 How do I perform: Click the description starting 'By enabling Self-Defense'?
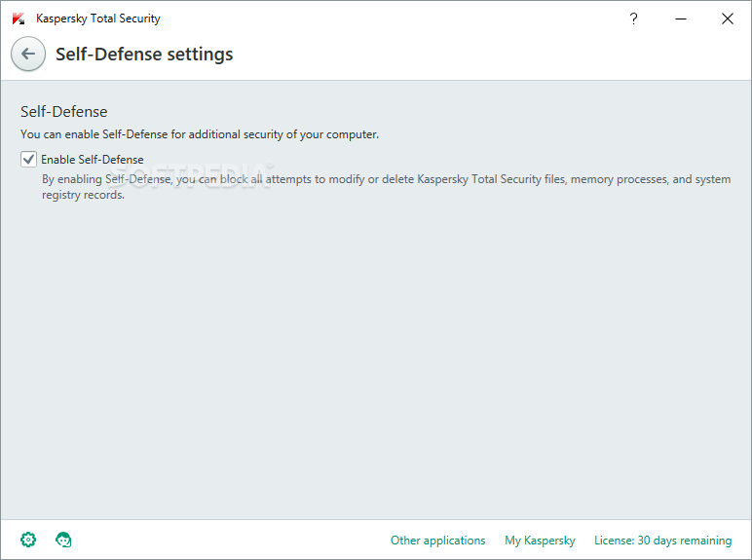[x=386, y=187]
